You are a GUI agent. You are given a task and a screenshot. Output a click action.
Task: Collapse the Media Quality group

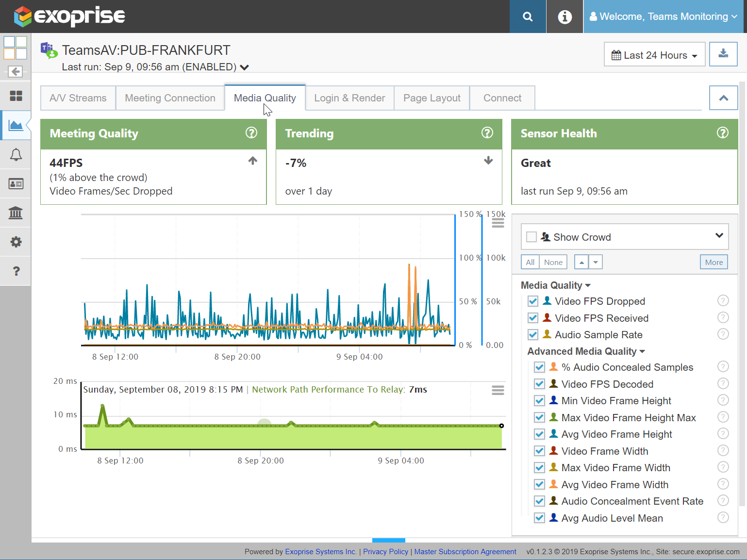pos(555,285)
